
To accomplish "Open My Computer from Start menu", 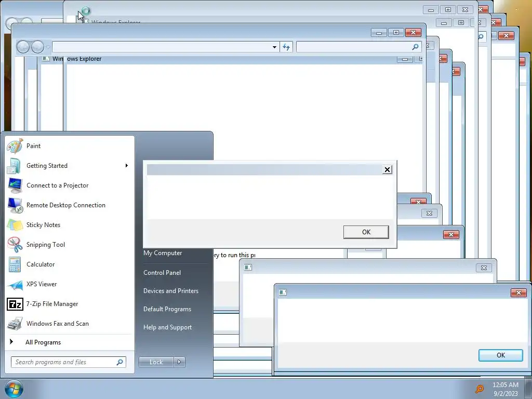I will pyautogui.click(x=163, y=253).
